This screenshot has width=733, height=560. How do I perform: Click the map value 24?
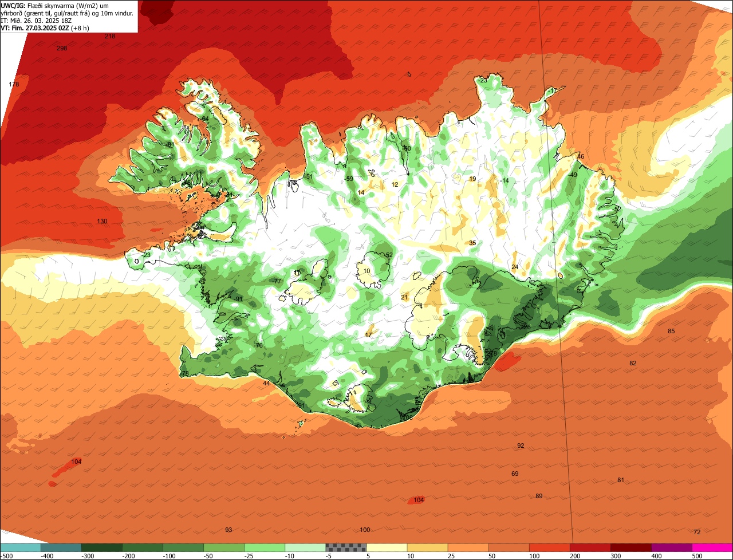(x=515, y=267)
